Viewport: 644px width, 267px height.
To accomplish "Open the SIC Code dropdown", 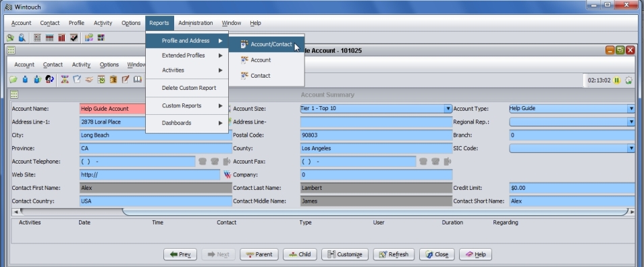I will tap(631, 148).
